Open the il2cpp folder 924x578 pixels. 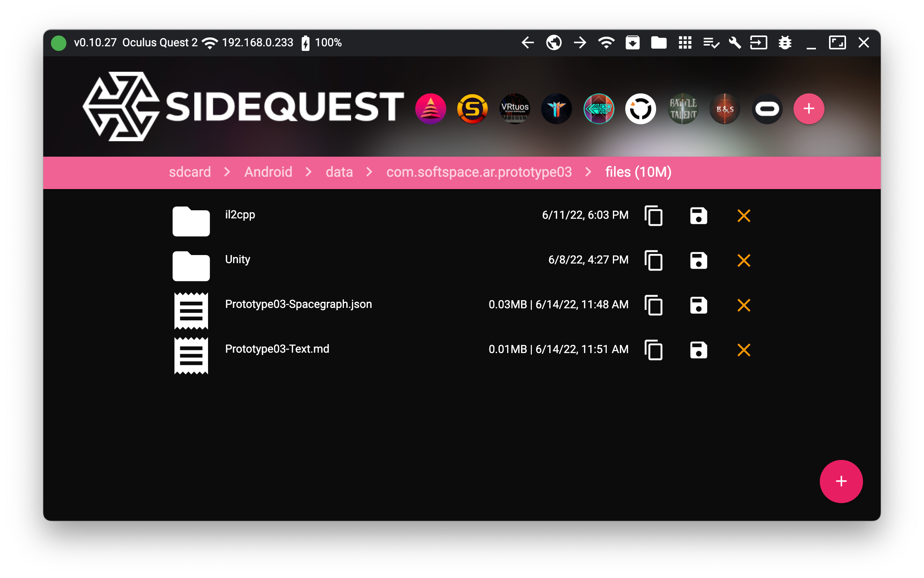click(x=240, y=215)
